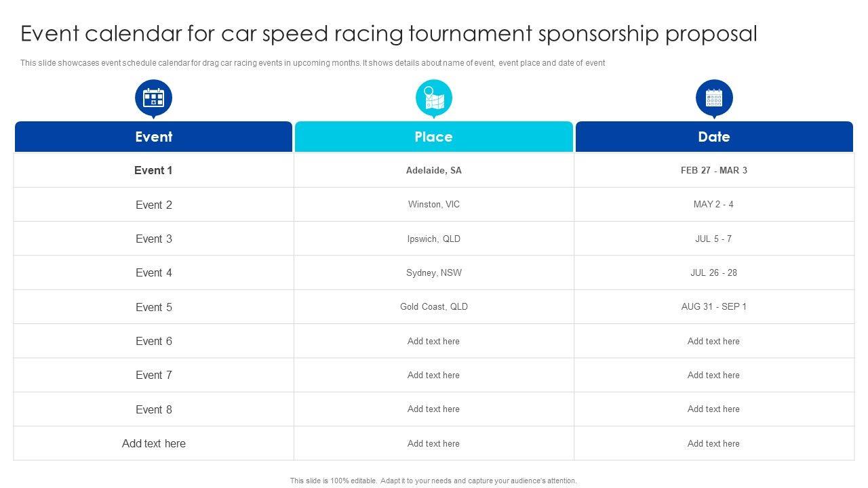Select the AUG 31 - SEP 1 cell
This screenshot has height=488, width=868.
click(713, 306)
